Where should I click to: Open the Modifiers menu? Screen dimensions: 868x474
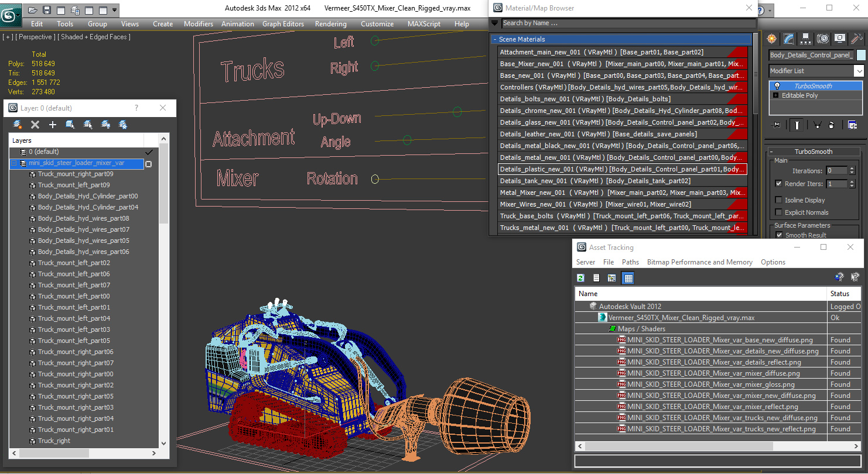click(x=199, y=24)
